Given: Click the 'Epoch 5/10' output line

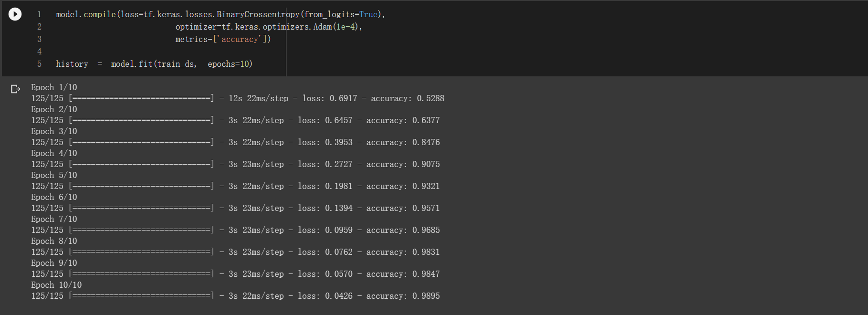Looking at the screenshot, I should (54, 175).
